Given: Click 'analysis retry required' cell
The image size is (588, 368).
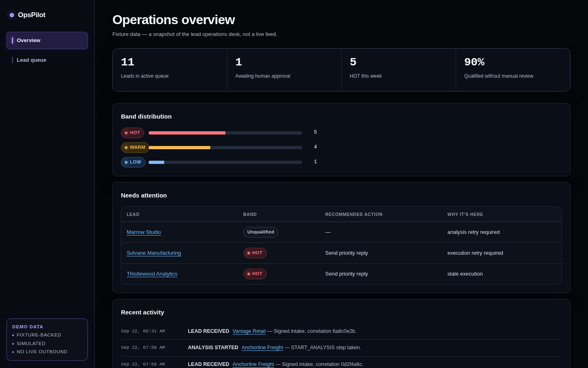Looking at the screenshot, I should point(473,232).
